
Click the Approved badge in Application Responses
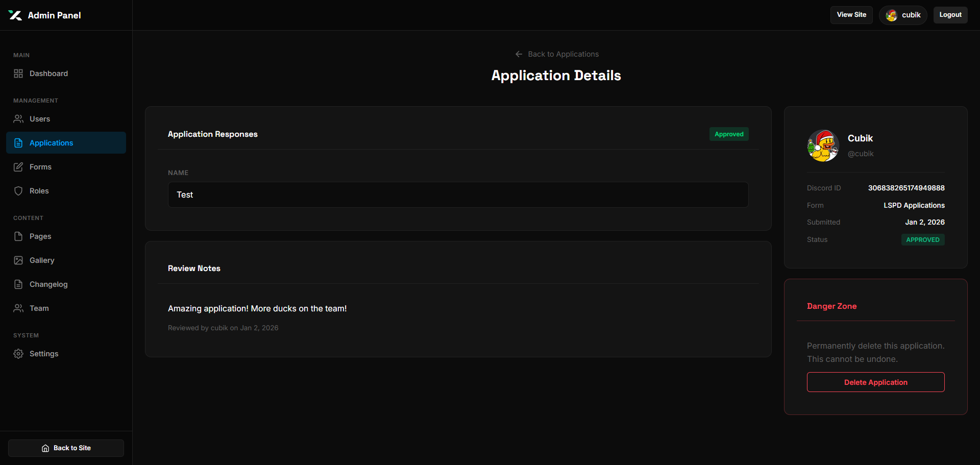(729, 134)
